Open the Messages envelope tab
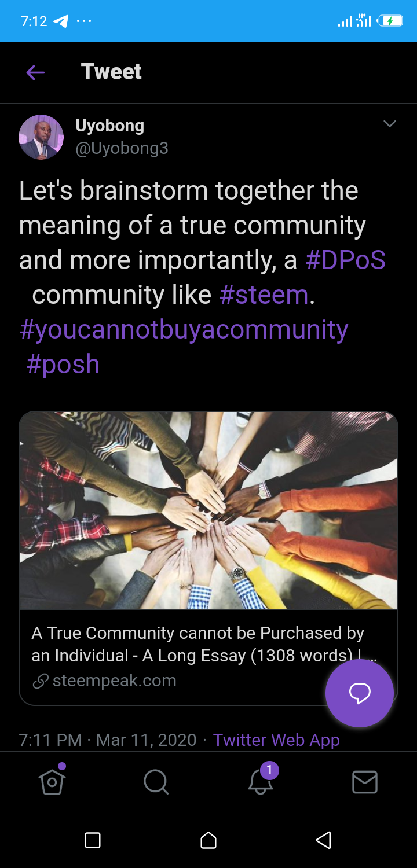 (x=365, y=782)
